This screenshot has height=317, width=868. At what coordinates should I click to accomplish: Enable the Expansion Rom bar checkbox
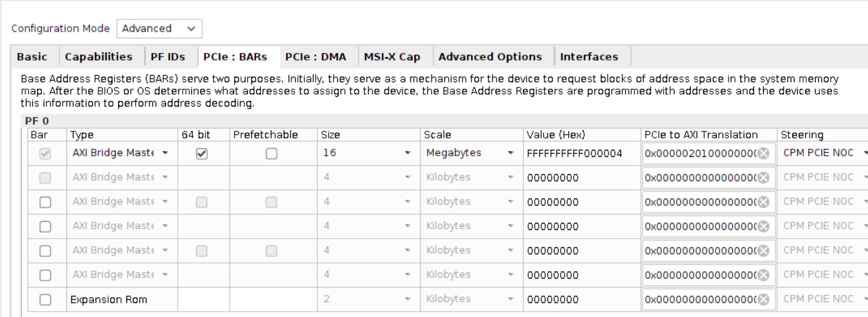pyautogui.click(x=45, y=300)
